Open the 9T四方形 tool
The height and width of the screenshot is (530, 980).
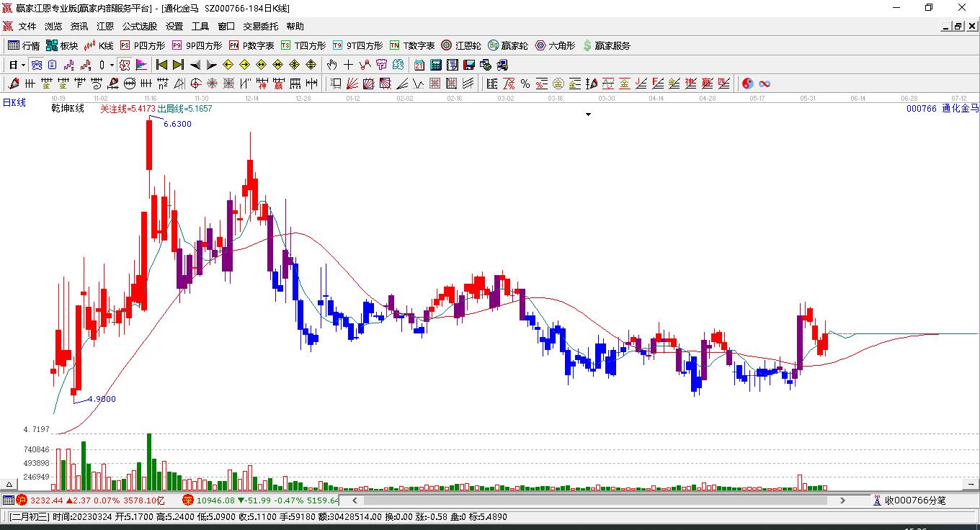[x=357, y=45]
